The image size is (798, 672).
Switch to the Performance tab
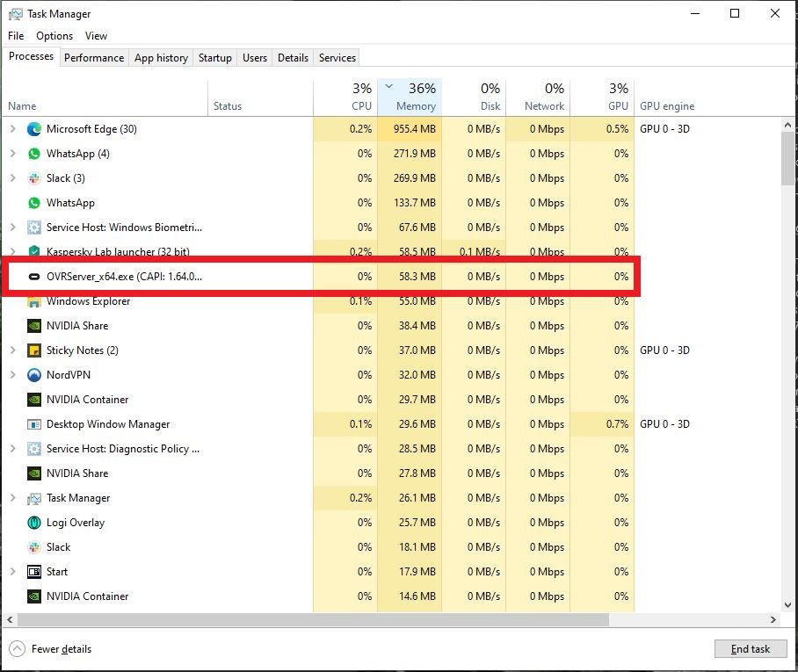(x=94, y=58)
